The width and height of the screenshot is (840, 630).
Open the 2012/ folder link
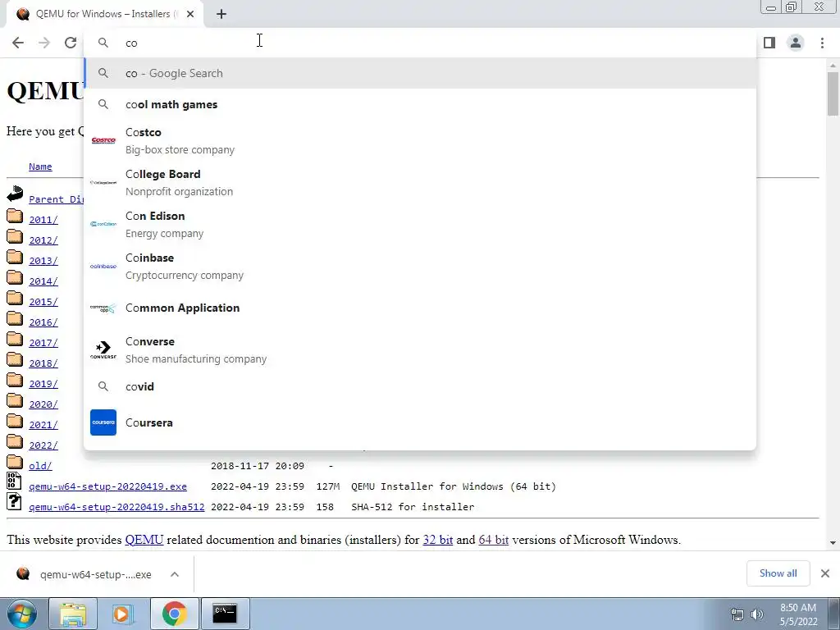(43, 240)
